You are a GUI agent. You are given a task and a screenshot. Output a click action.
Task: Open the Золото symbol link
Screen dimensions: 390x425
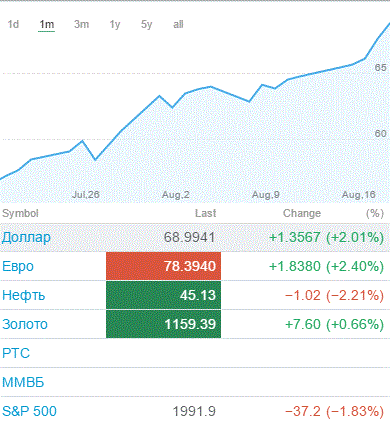(25, 324)
